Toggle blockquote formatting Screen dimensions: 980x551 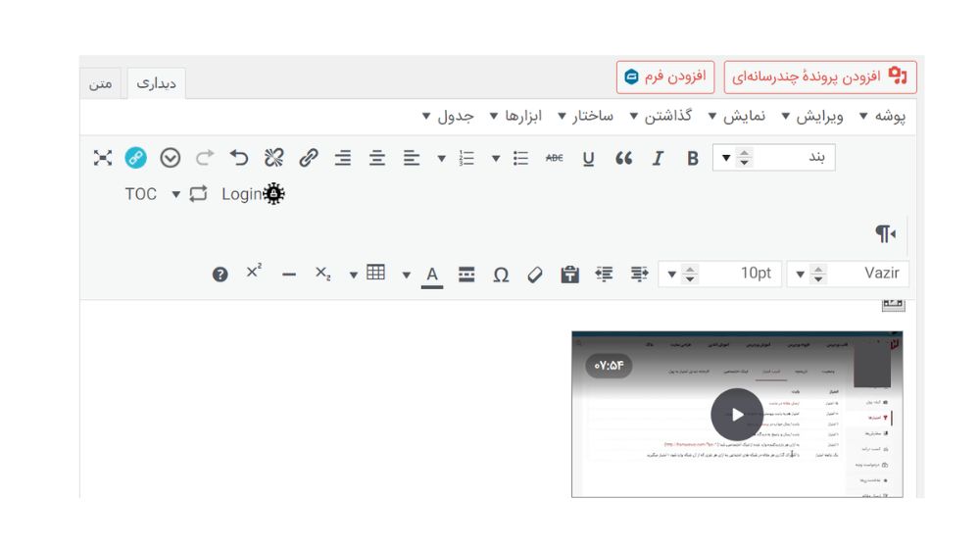[623, 158]
